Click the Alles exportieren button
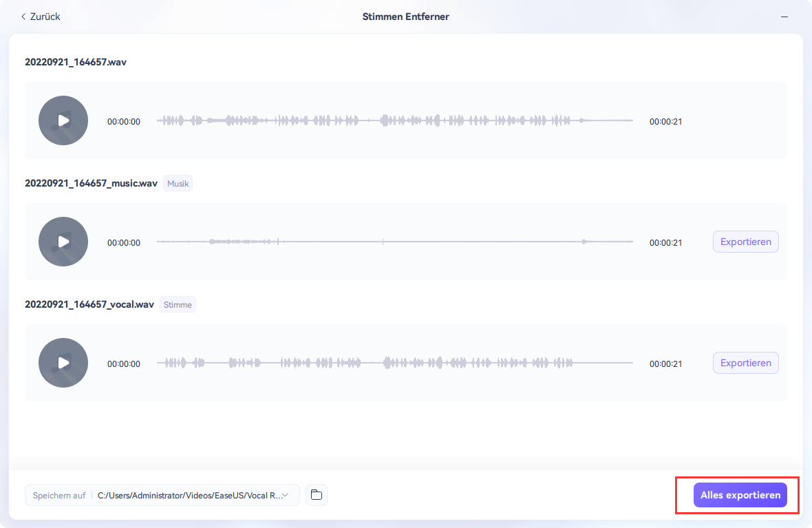This screenshot has height=528, width=812. (x=740, y=495)
